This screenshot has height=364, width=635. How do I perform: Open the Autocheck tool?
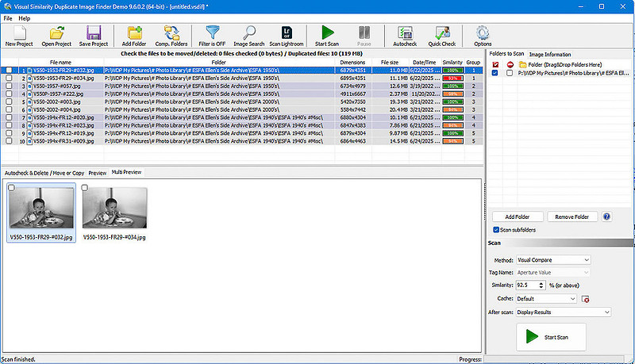click(x=405, y=33)
